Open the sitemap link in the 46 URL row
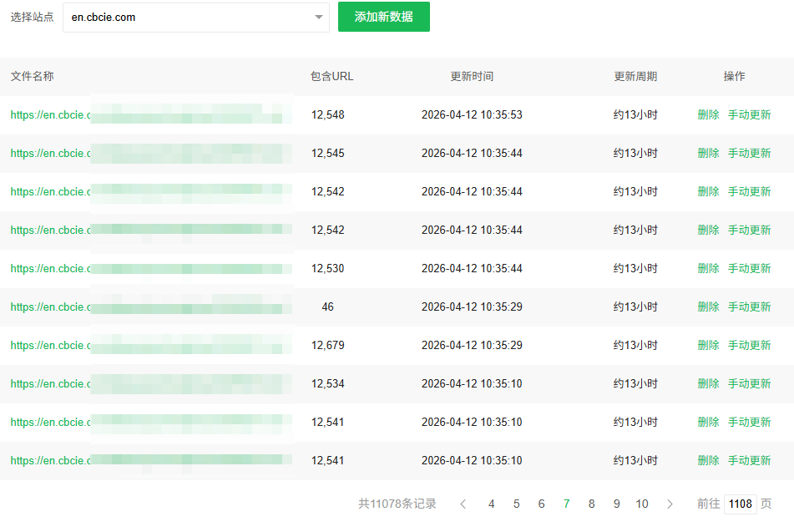This screenshot has height=532, width=794. coord(151,307)
